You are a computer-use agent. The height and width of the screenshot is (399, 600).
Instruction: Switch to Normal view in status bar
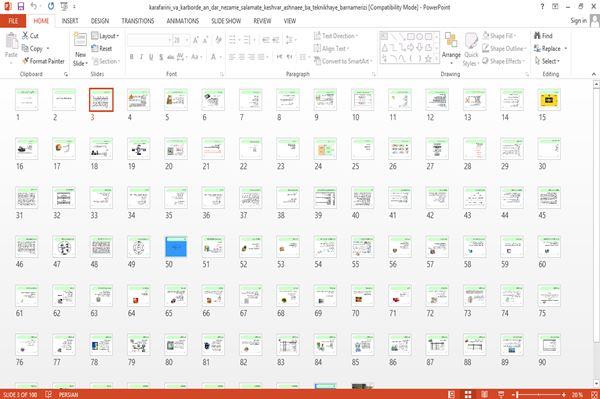coord(452,394)
